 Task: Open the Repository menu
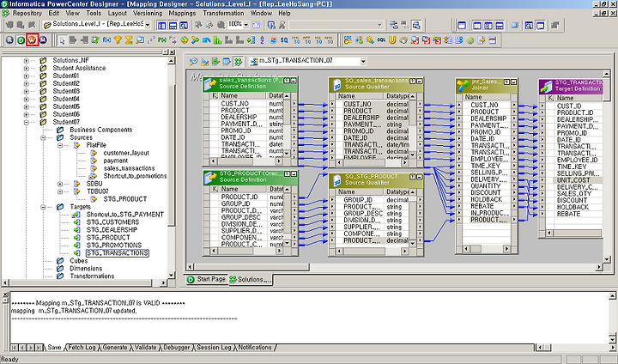coord(27,13)
